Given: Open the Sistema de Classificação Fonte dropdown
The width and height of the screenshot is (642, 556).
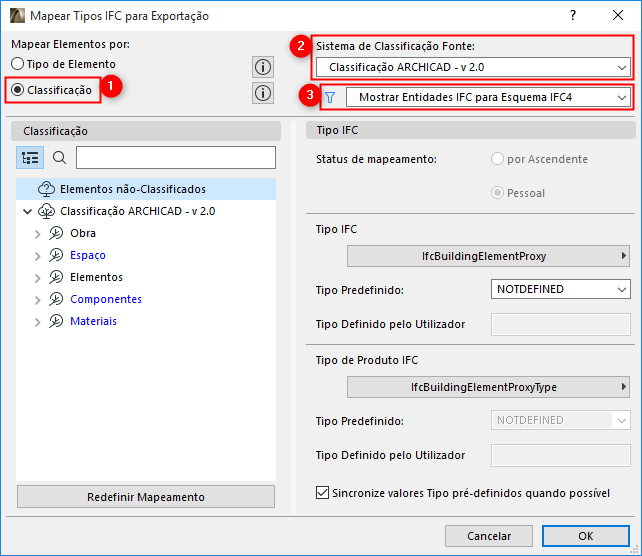Looking at the screenshot, I should click(x=473, y=67).
